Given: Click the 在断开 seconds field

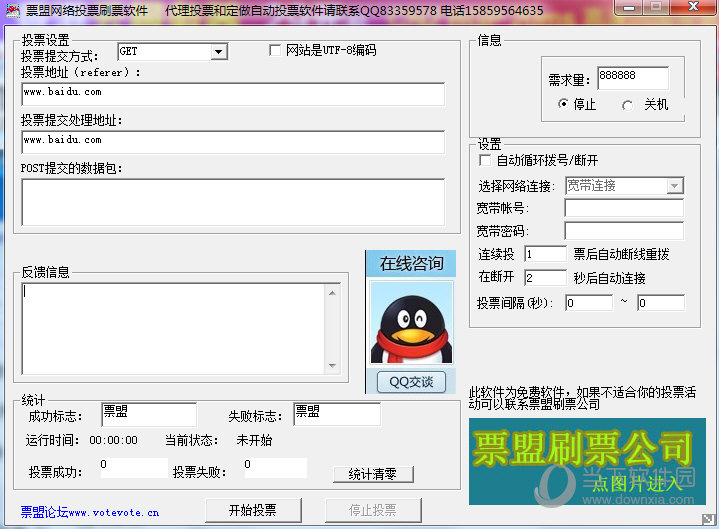Looking at the screenshot, I should 545,277.
